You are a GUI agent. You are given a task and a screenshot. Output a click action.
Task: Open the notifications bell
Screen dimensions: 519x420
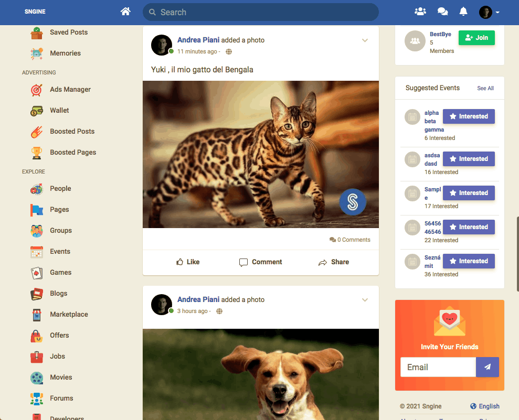coord(463,12)
